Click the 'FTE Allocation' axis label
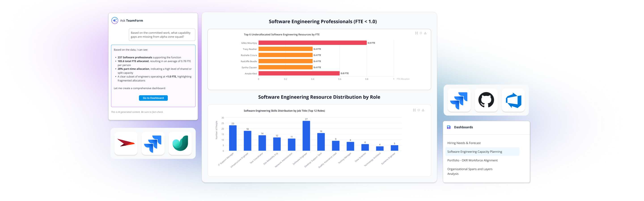644x201 pixels. (403, 79)
